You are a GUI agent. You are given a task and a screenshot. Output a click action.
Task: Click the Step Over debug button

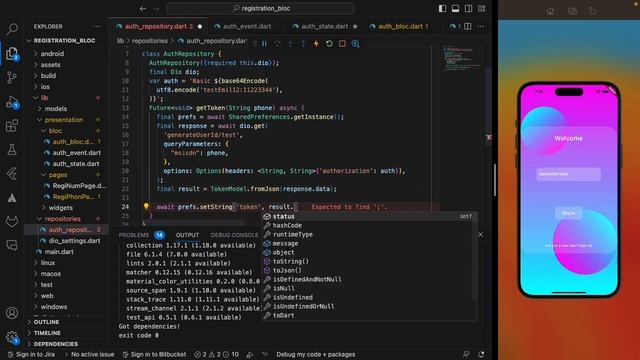coord(278,44)
